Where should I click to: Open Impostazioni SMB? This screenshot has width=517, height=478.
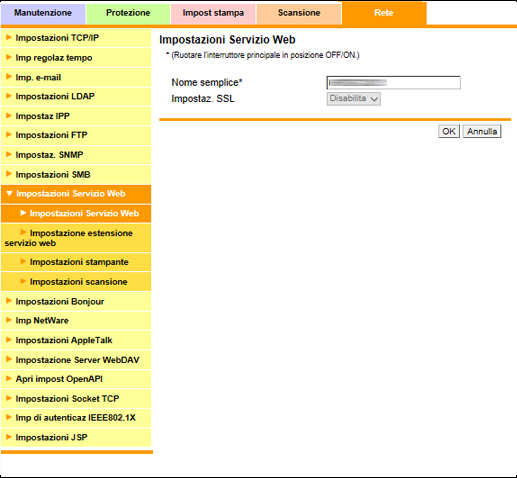76,174
